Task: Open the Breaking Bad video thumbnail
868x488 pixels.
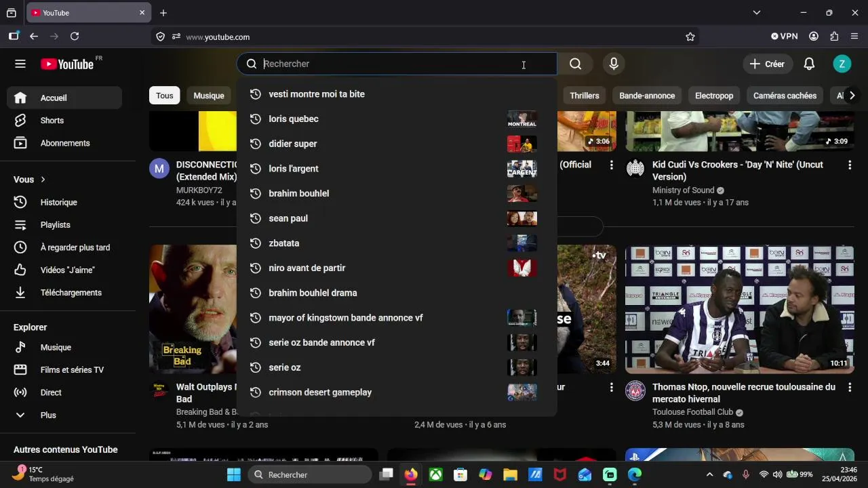Action: (x=193, y=309)
